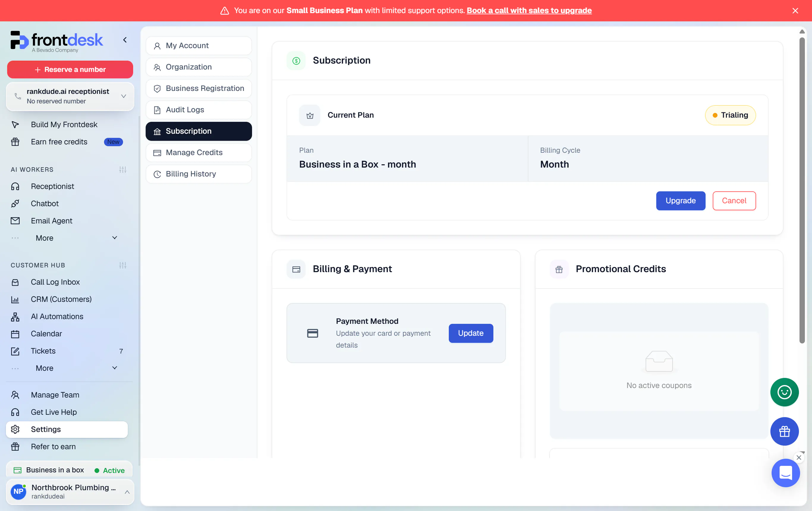Click the NP account avatar

[18, 491]
